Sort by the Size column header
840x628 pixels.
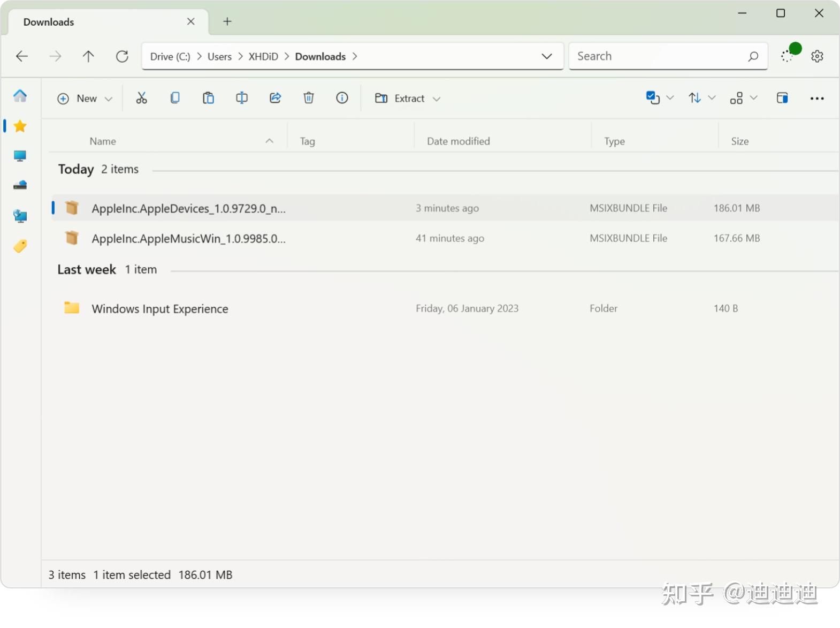[740, 141]
